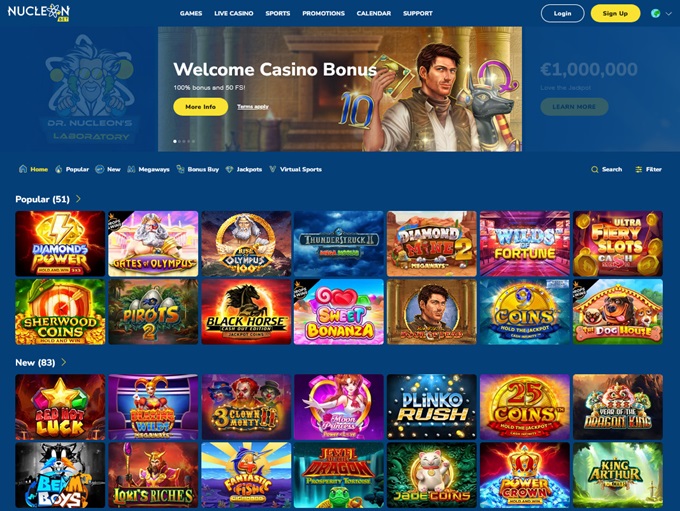Open the Live Casino menu item

point(234,13)
